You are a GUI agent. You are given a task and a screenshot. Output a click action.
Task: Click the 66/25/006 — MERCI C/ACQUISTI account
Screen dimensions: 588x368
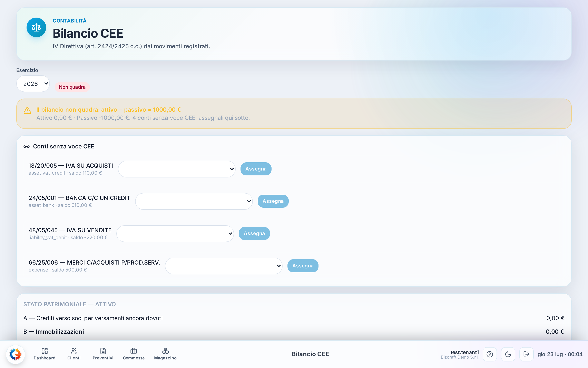coord(94,263)
